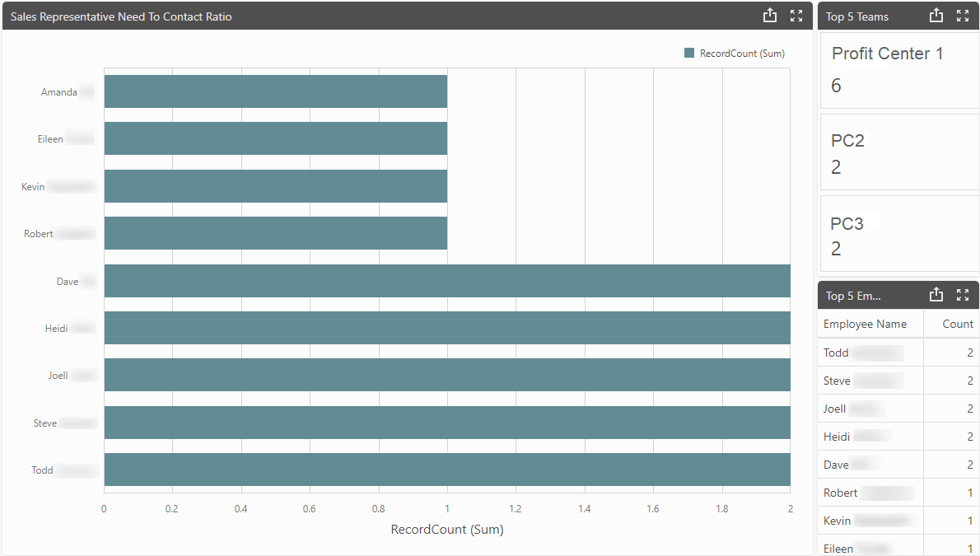Image resolution: width=980 pixels, height=556 pixels.
Task: Expand Sales Representative chart to fullscreen
Action: click(x=796, y=15)
